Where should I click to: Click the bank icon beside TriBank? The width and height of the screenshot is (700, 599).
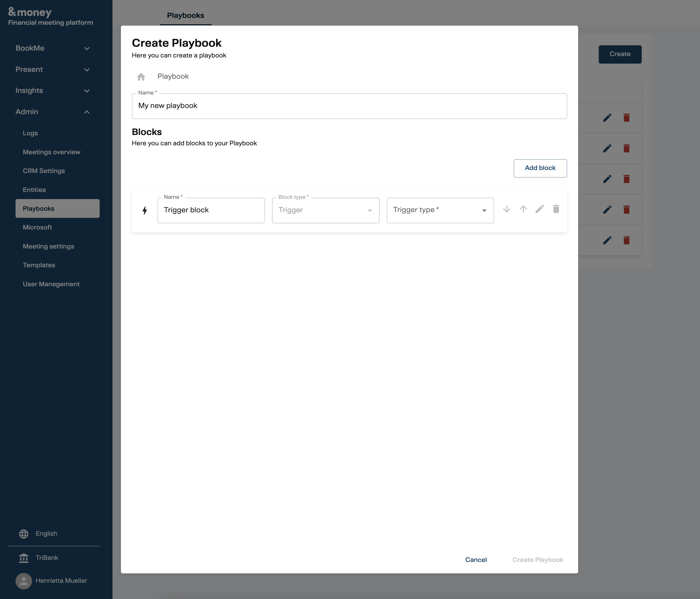point(23,558)
